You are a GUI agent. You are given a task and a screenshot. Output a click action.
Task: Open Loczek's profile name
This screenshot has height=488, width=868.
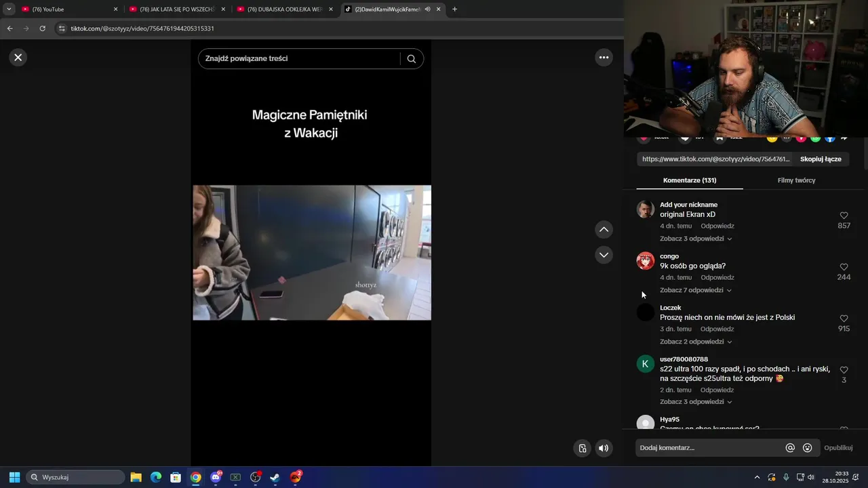670,308
